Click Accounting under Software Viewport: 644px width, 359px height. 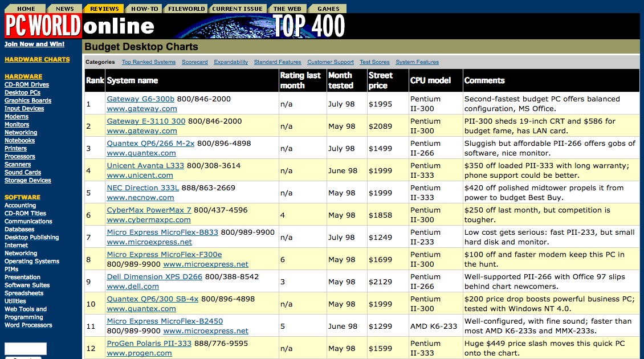click(x=20, y=205)
